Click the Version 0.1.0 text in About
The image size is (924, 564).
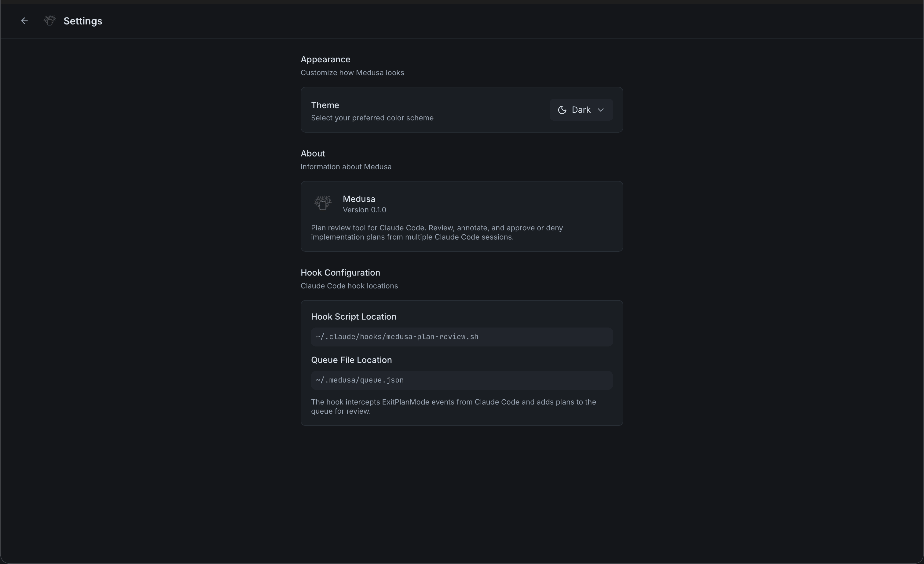364,210
